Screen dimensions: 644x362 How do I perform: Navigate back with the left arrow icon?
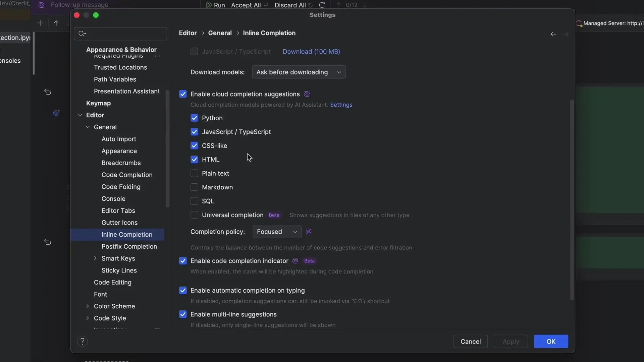[x=553, y=34]
